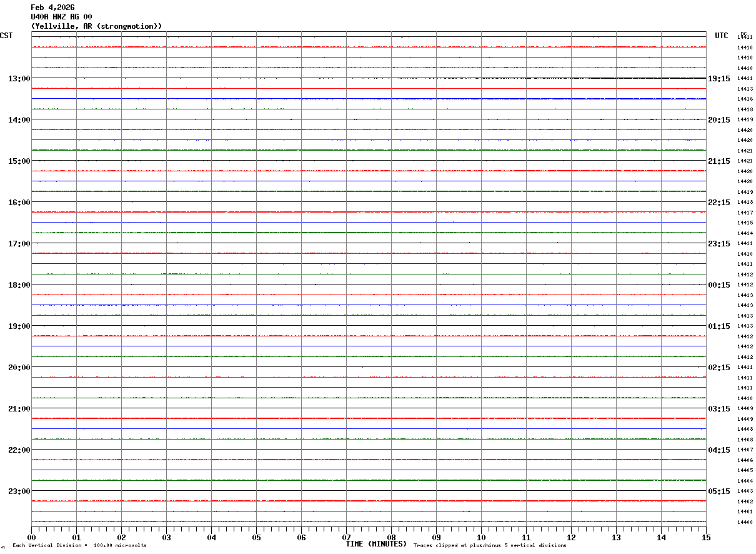
Task: Select the U40A HNZ AG 00 station label
Action: pyautogui.click(x=61, y=17)
